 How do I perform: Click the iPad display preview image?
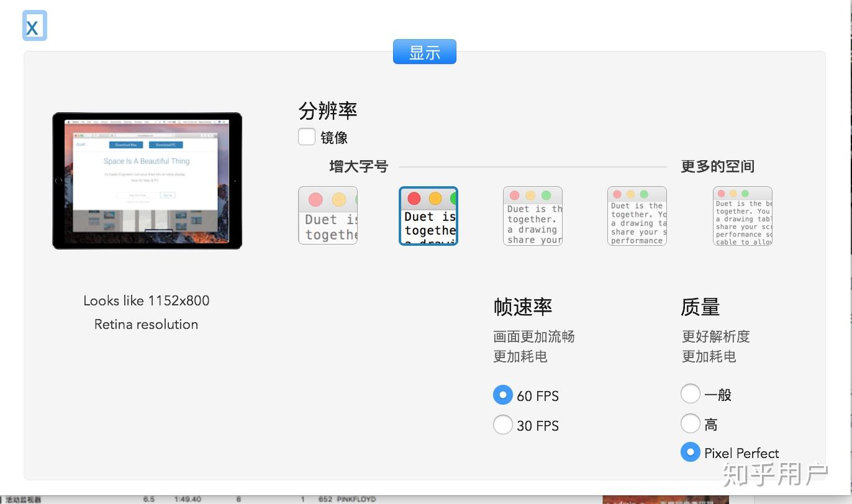click(147, 180)
